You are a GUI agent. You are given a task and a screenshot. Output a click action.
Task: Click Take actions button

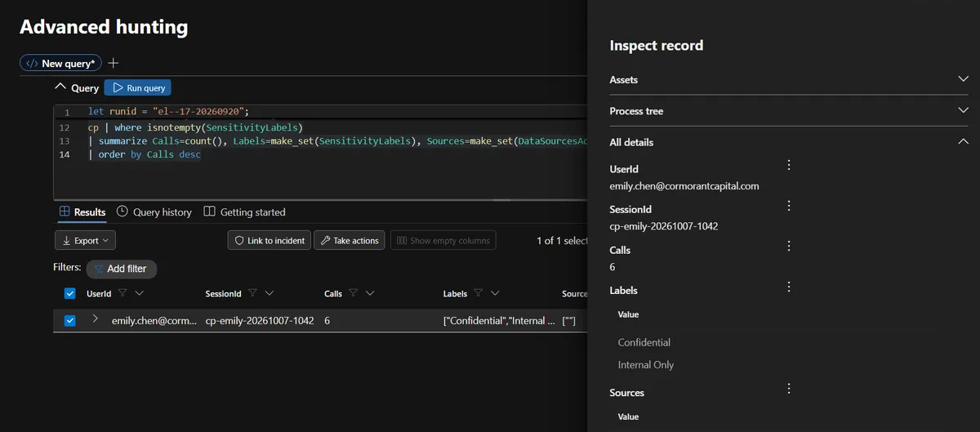(x=350, y=241)
